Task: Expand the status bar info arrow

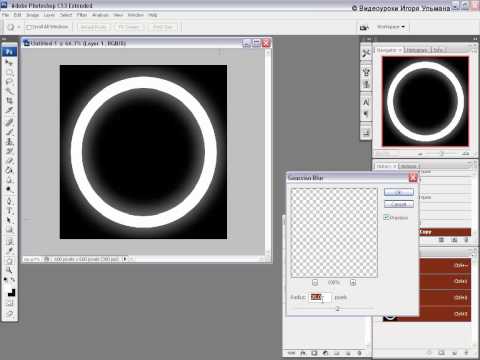Action: coord(125,259)
